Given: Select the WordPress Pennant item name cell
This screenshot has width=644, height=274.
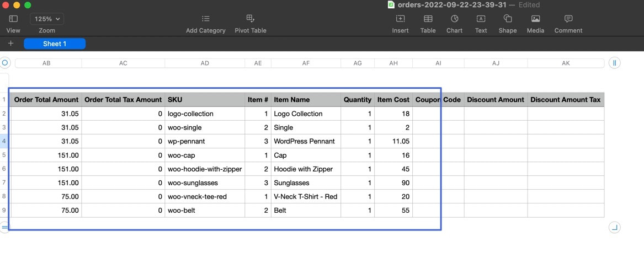Looking at the screenshot, I should (306, 141).
